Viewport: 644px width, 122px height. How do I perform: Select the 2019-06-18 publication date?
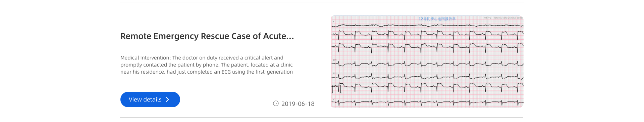pos(298,104)
